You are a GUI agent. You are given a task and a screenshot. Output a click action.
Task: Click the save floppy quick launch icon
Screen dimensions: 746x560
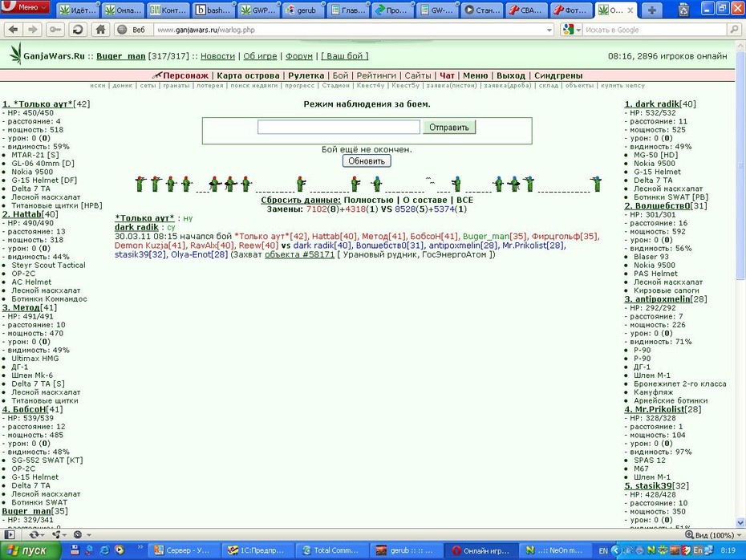[75, 550]
